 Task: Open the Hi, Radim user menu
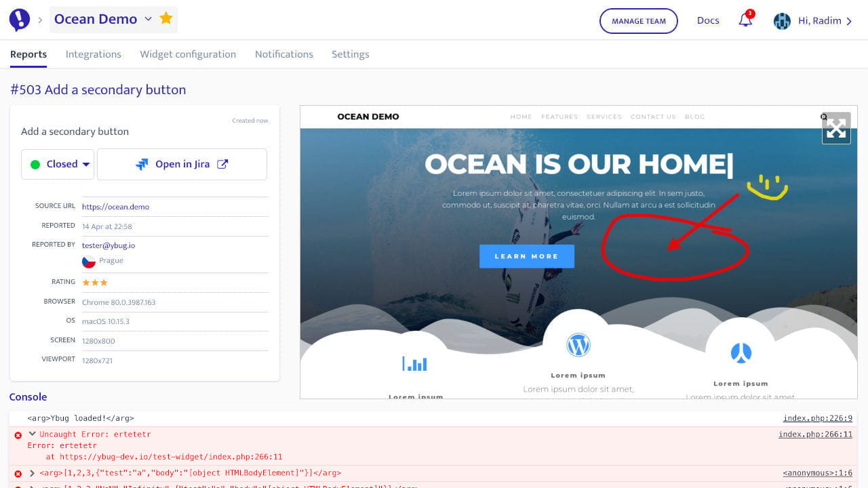(825, 21)
